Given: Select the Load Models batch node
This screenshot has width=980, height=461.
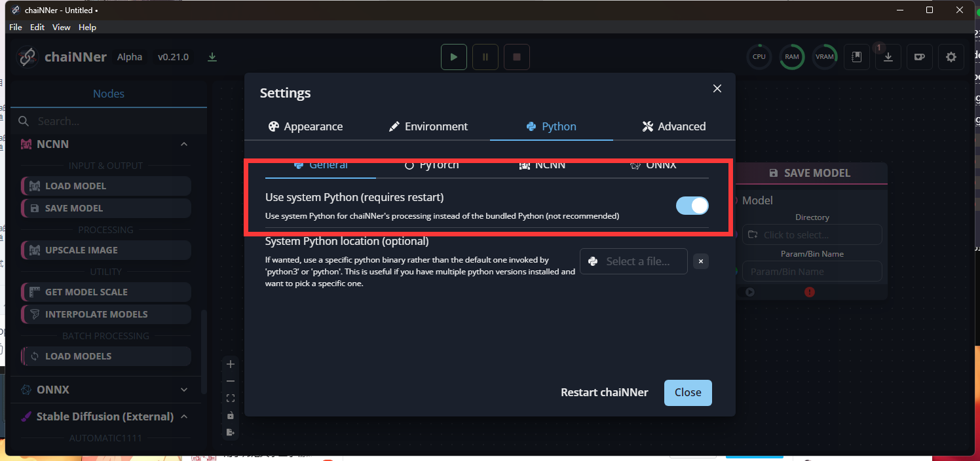Looking at the screenshot, I should (106, 356).
